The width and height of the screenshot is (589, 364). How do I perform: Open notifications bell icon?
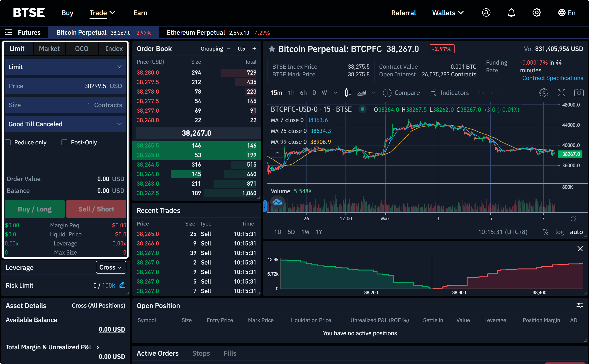pyautogui.click(x=511, y=12)
